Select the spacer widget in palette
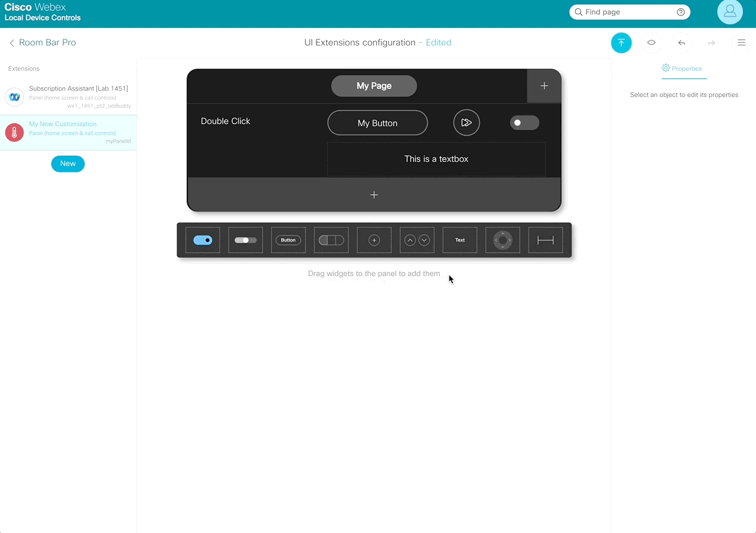 click(x=545, y=240)
